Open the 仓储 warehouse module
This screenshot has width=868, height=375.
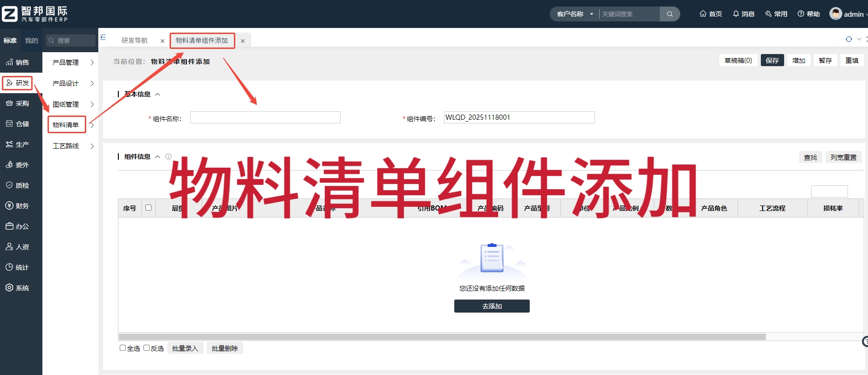pyautogui.click(x=18, y=123)
